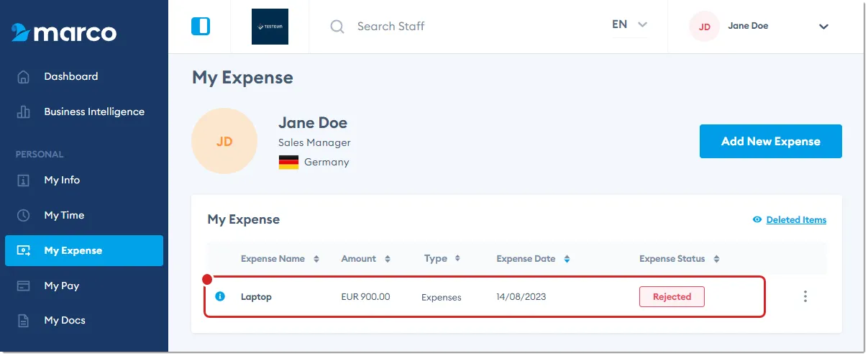The height and width of the screenshot is (356, 868).
Task: Click the Jane Doe profile name heading
Action: [x=313, y=122]
